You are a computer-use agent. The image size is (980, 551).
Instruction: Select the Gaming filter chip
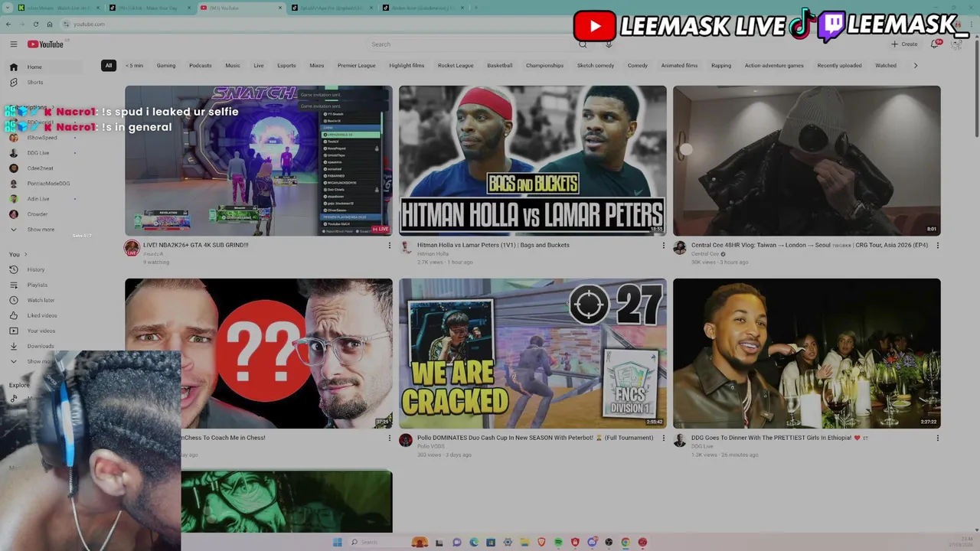click(x=166, y=66)
